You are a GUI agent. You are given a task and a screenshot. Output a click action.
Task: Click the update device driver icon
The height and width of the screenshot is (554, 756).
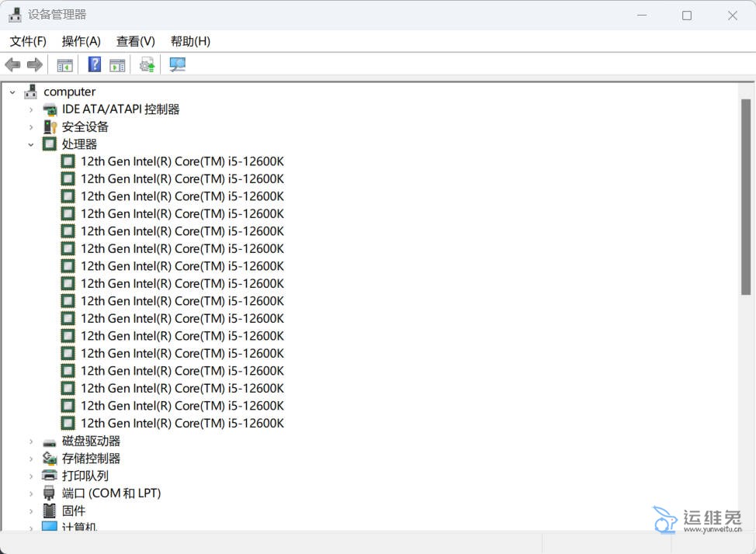click(147, 65)
